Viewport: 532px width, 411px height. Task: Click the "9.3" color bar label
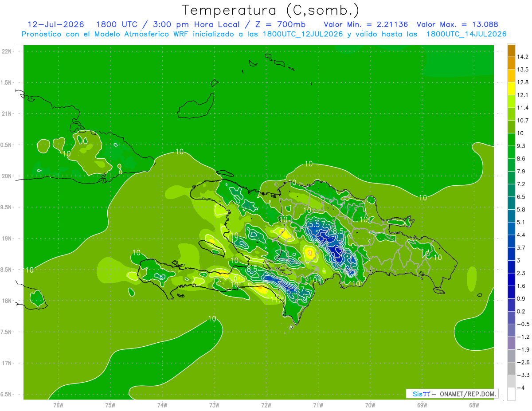point(521,146)
